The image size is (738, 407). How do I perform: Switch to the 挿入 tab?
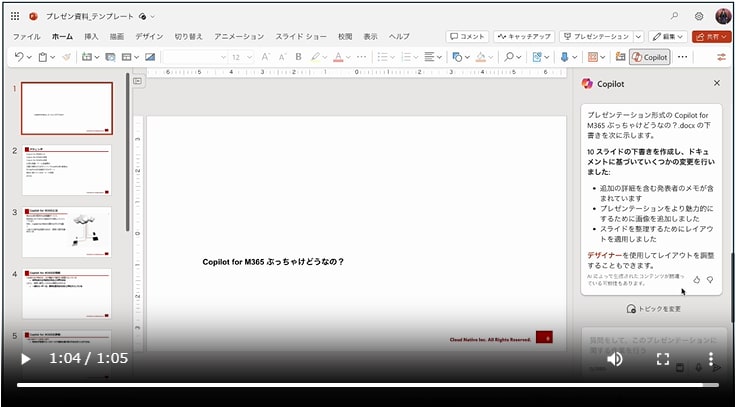(x=91, y=36)
